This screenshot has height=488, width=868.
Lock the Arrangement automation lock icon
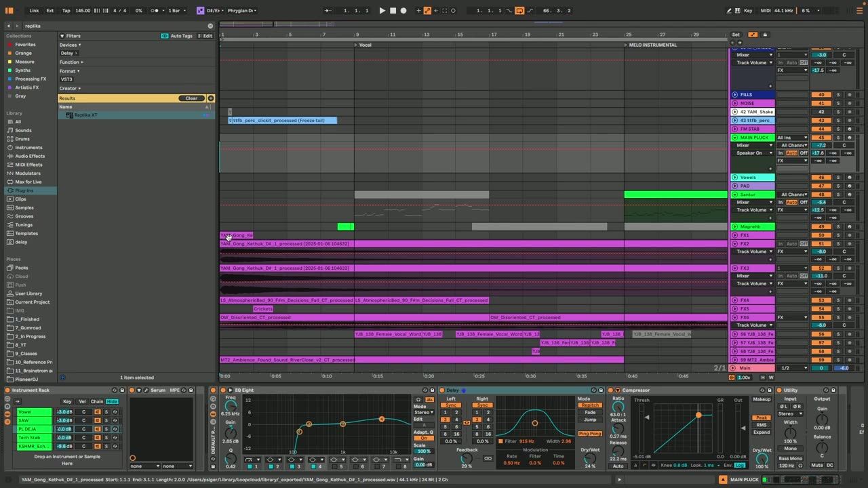pyautogui.click(x=765, y=35)
